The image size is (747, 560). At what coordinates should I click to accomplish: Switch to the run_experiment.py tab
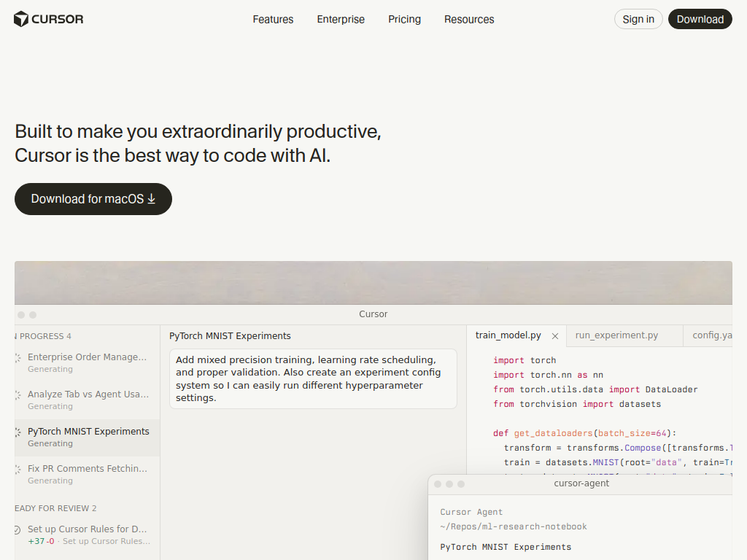point(616,335)
